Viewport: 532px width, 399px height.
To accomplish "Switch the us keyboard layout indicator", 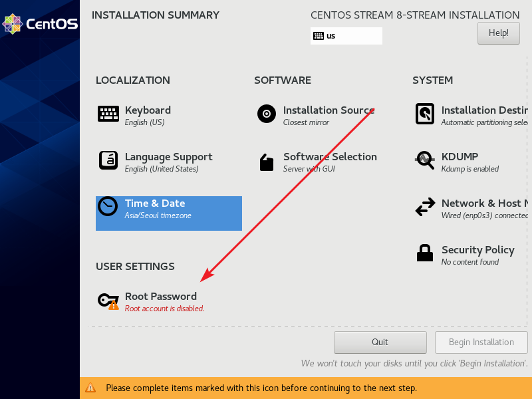I will click(x=346, y=36).
